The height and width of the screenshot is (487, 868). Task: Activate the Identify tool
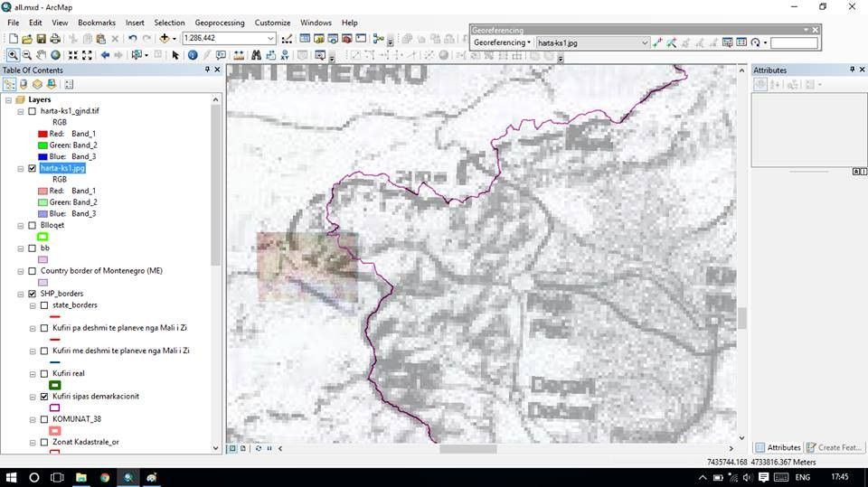[193, 55]
